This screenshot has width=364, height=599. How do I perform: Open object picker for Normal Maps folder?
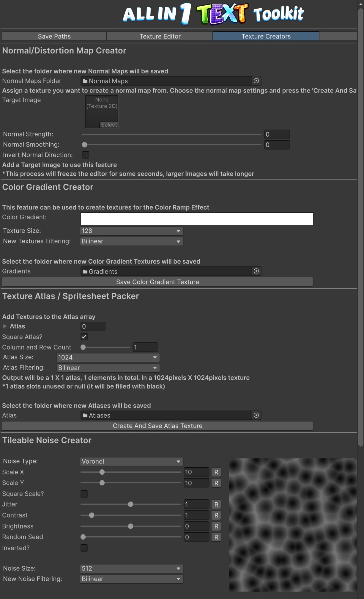pos(256,81)
